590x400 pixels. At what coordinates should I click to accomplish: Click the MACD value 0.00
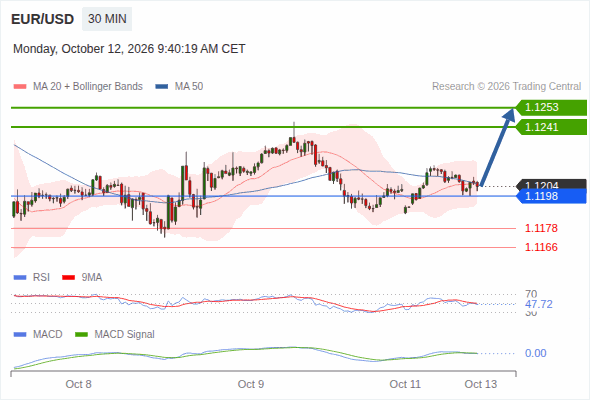535,353
